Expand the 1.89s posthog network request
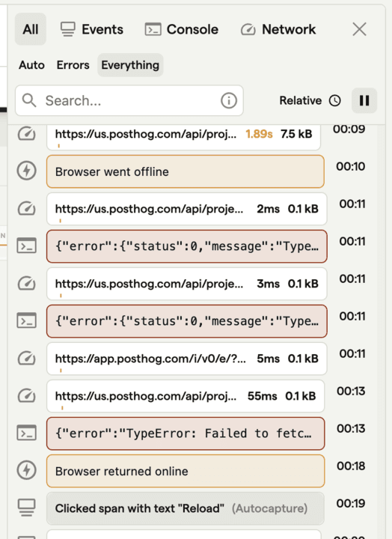The height and width of the screenshot is (539, 392). 183,135
